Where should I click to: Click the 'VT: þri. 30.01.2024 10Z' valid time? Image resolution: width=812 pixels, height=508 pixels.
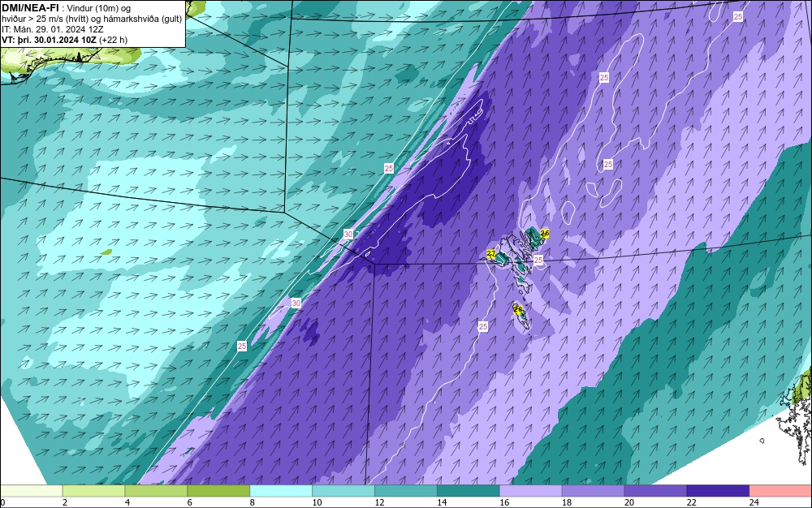50,40
